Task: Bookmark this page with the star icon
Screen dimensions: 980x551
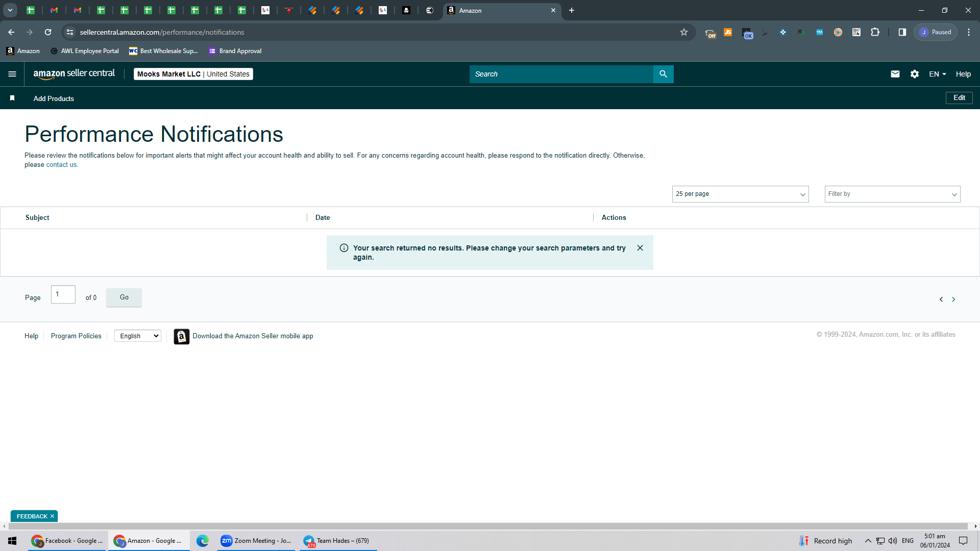Action: pyautogui.click(x=684, y=32)
